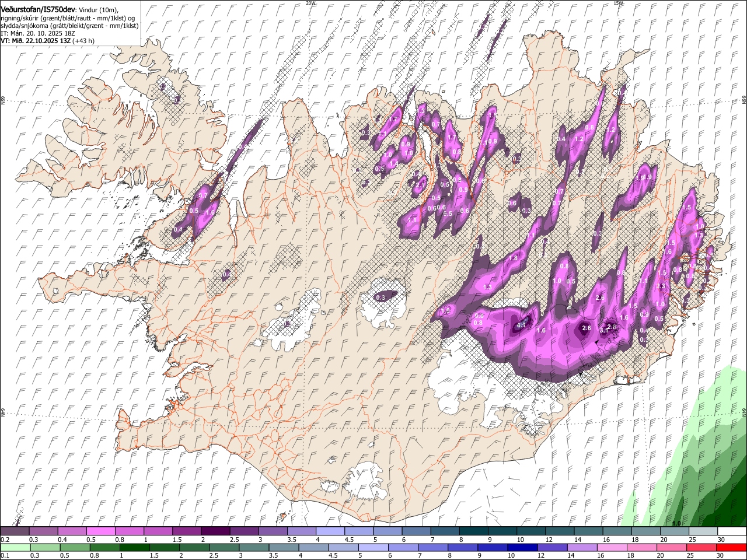Viewport: 747px width, 560px height.
Task: Click the 1.0 rain value in green area
Action: (x=677, y=523)
